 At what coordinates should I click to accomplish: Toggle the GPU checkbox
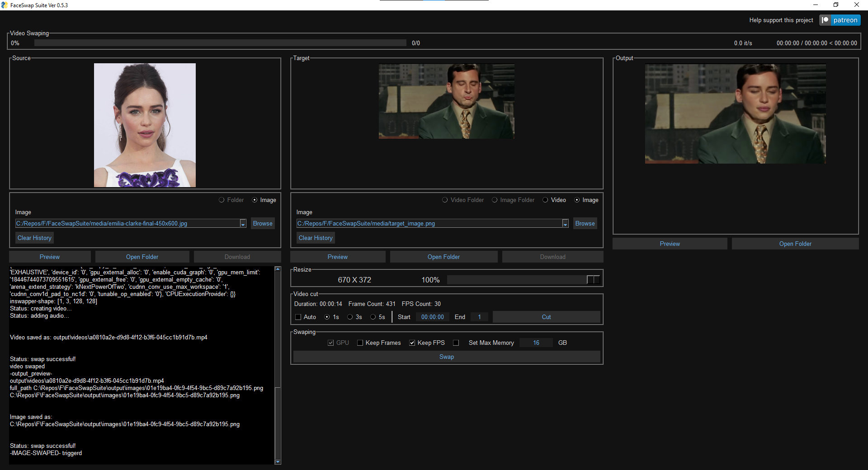(x=330, y=343)
